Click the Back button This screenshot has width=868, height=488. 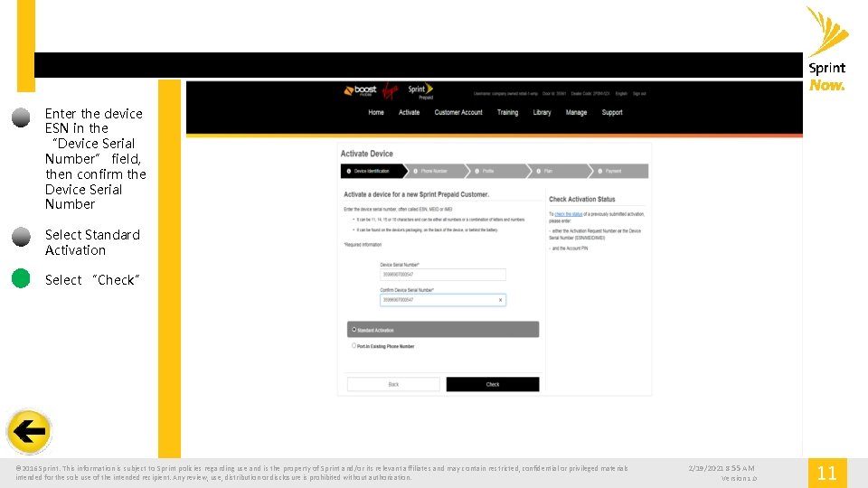(393, 384)
